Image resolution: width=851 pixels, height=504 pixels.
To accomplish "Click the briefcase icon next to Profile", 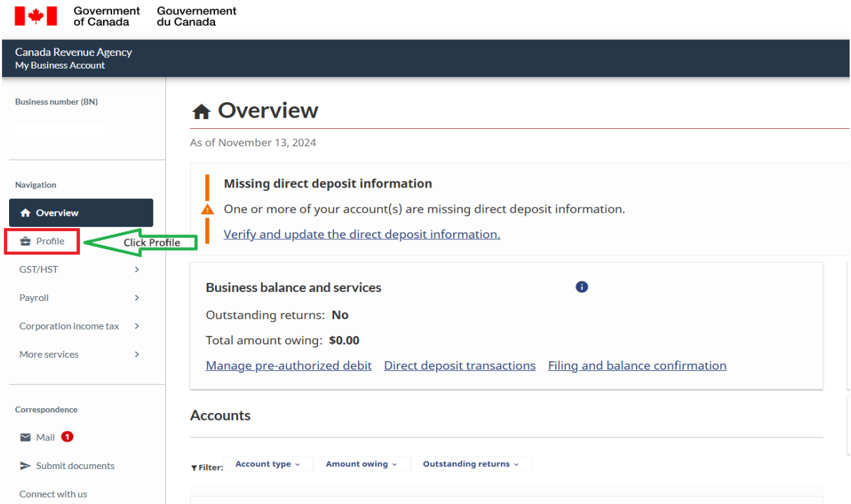I will 26,241.
